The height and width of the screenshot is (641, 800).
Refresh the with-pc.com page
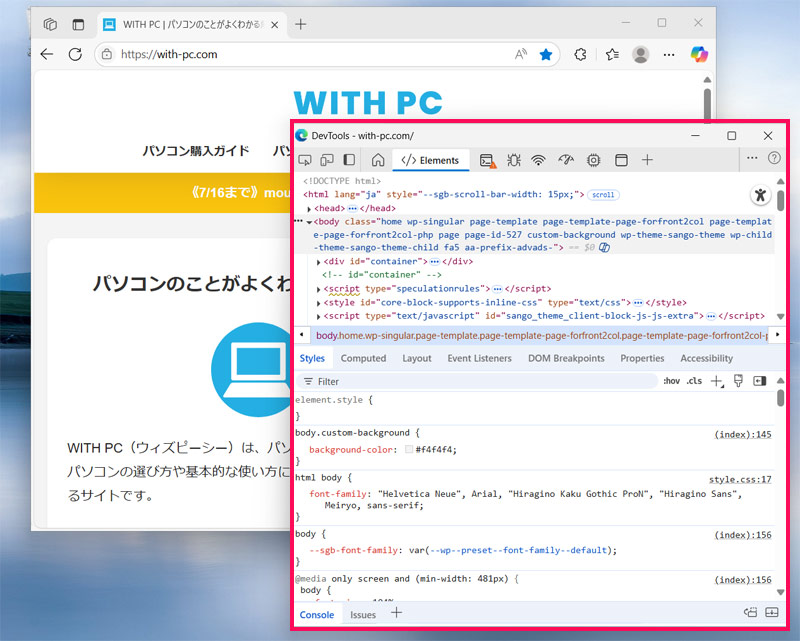(x=76, y=54)
